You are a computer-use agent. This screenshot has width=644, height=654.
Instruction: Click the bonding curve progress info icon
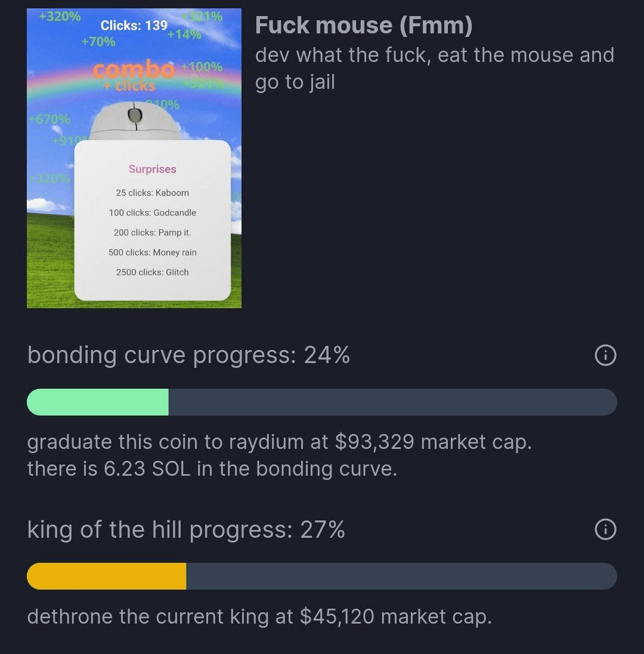point(605,356)
